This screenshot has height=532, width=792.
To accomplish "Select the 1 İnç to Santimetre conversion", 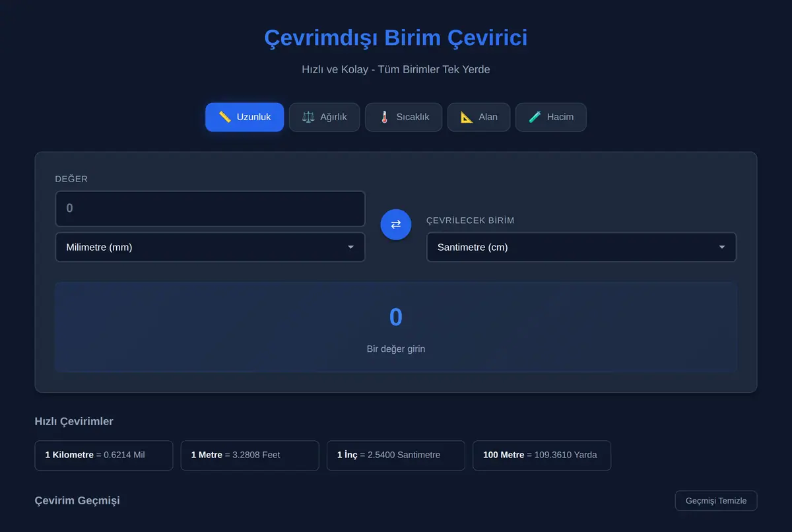I will pos(396,455).
